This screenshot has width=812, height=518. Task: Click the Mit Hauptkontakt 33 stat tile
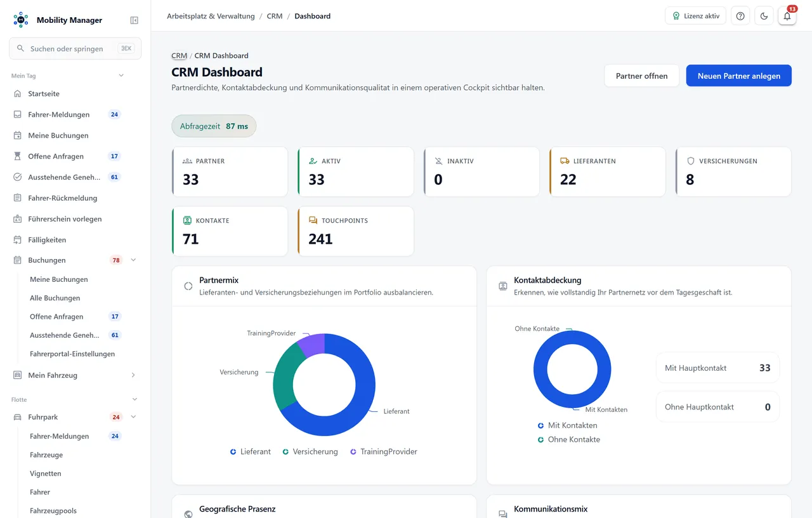click(x=717, y=368)
